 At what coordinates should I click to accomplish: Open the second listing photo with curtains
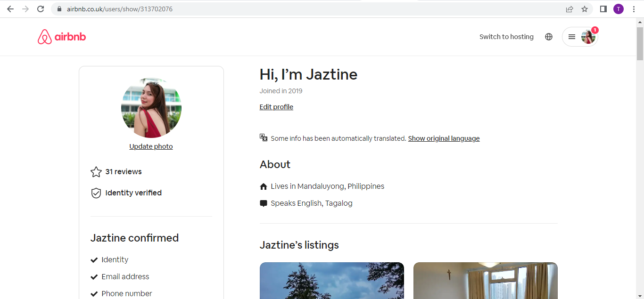point(486,281)
